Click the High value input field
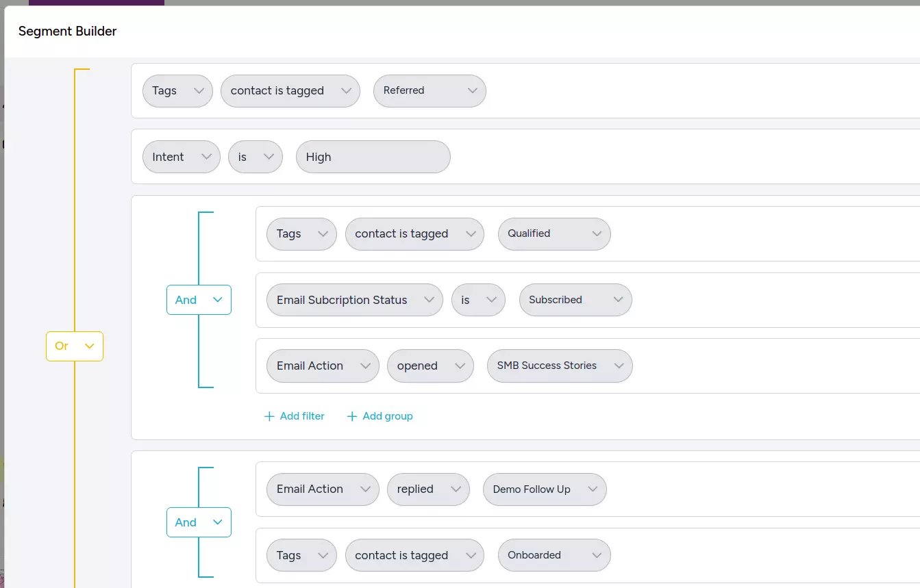Viewport: 920px width, 588px height. coord(373,157)
